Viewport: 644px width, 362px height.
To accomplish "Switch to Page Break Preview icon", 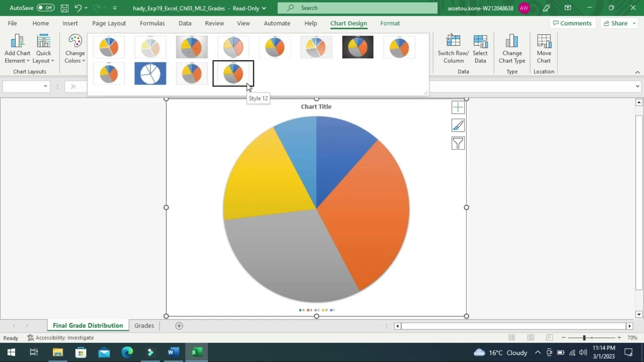I will [549, 338].
